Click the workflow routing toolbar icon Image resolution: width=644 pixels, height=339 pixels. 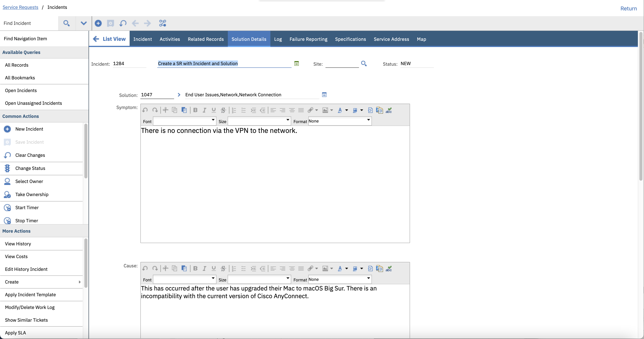[x=163, y=23]
